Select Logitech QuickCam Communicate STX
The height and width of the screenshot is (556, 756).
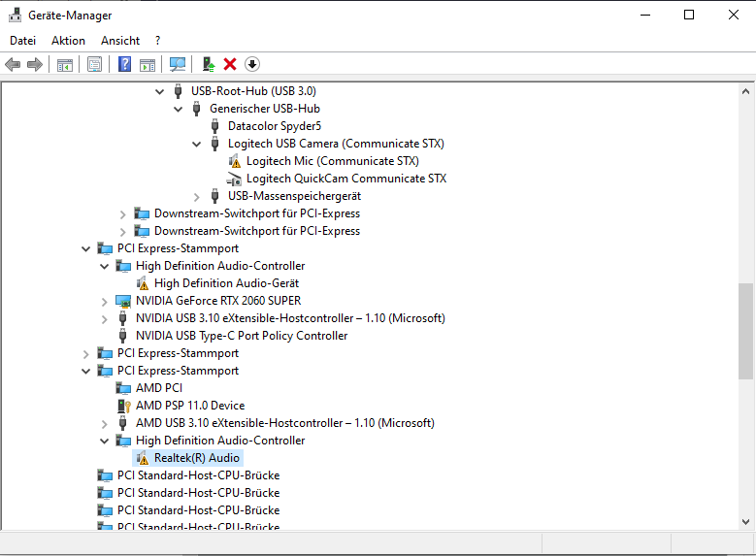click(346, 179)
